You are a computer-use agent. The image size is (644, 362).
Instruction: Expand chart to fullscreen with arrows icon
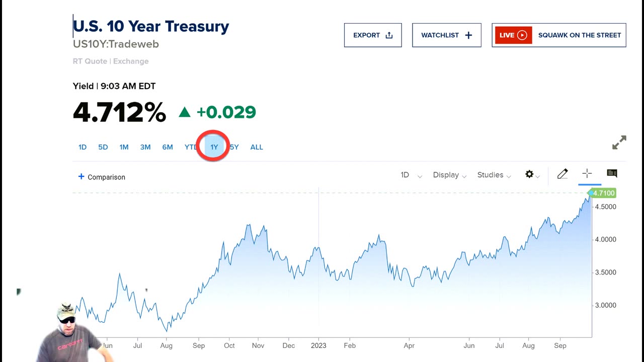coord(619,142)
